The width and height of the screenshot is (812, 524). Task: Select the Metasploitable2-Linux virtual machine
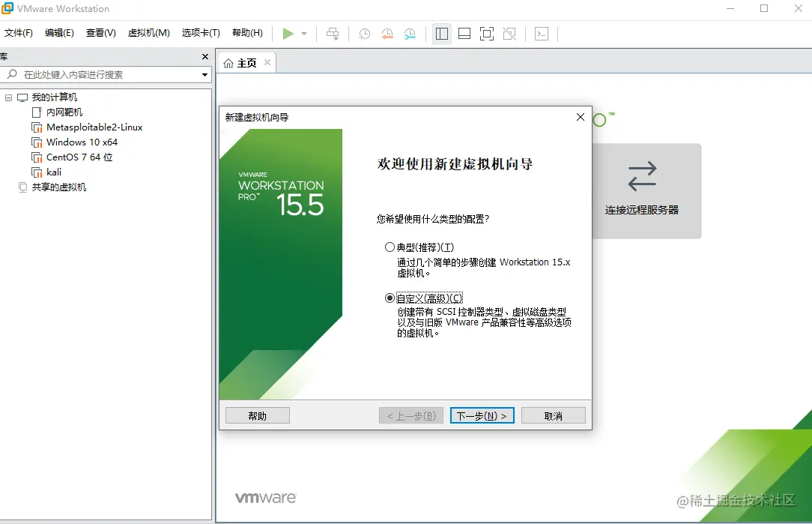click(94, 127)
